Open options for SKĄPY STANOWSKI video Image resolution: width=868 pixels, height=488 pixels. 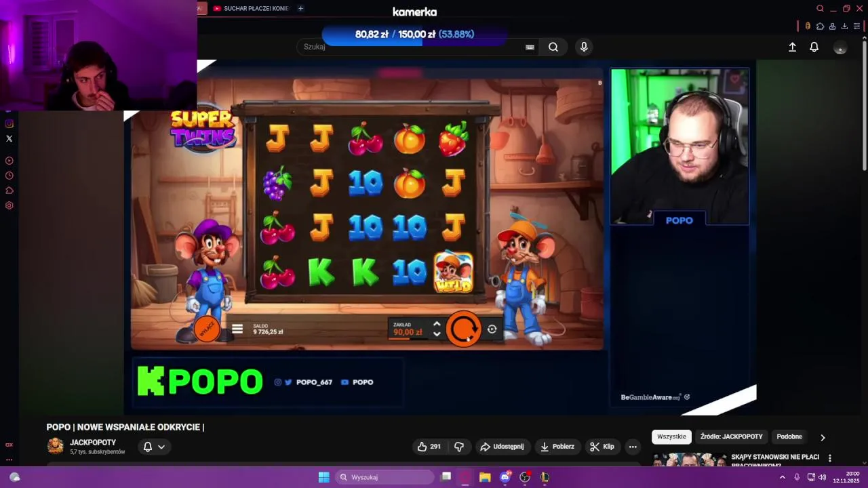click(829, 458)
